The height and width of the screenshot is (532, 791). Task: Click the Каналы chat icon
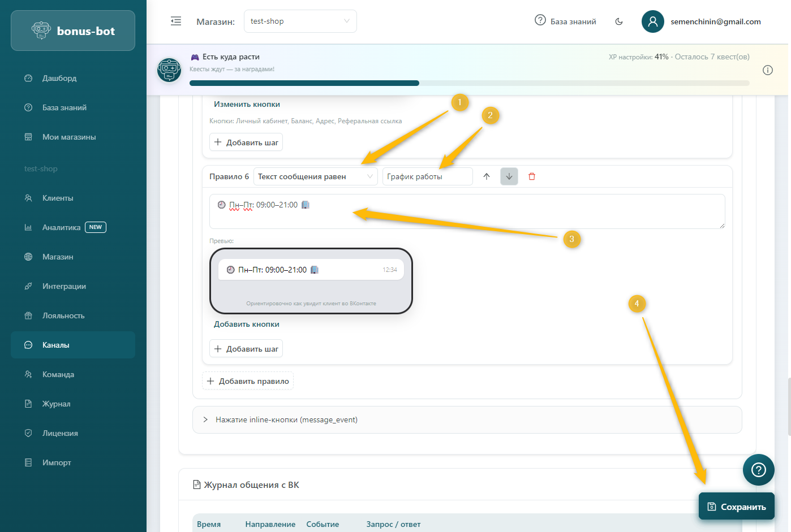[28, 345]
